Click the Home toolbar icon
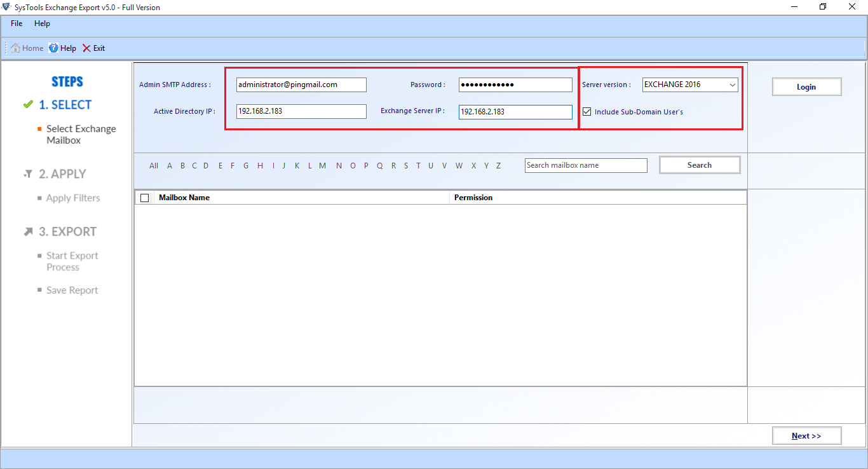Image resolution: width=868 pixels, height=469 pixels. pos(15,48)
